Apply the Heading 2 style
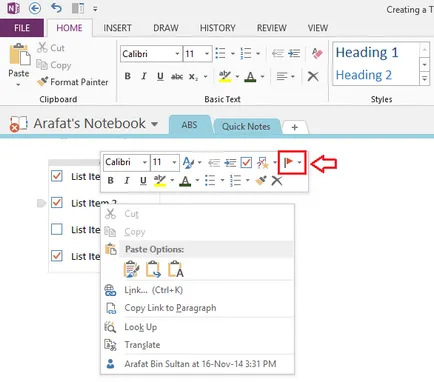This screenshot has width=434, height=382. pyautogui.click(x=364, y=75)
